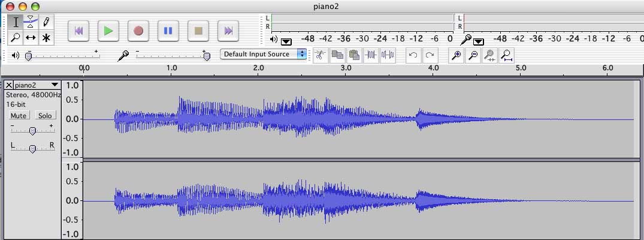
Task: Click the Trim outside selection icon
Action: click(x=371, y=55)
